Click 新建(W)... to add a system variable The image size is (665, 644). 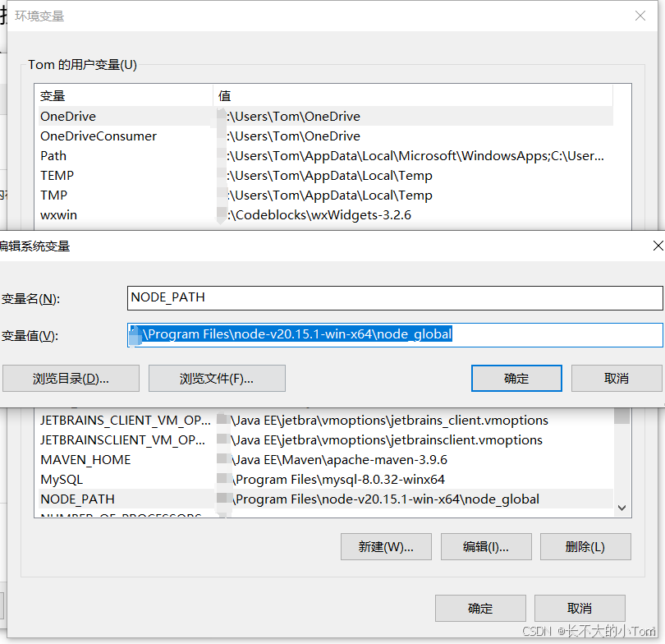(386, 546)
